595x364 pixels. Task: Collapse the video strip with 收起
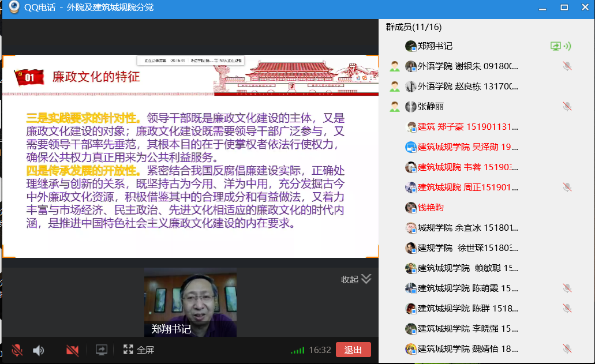[x=356, y=279]
